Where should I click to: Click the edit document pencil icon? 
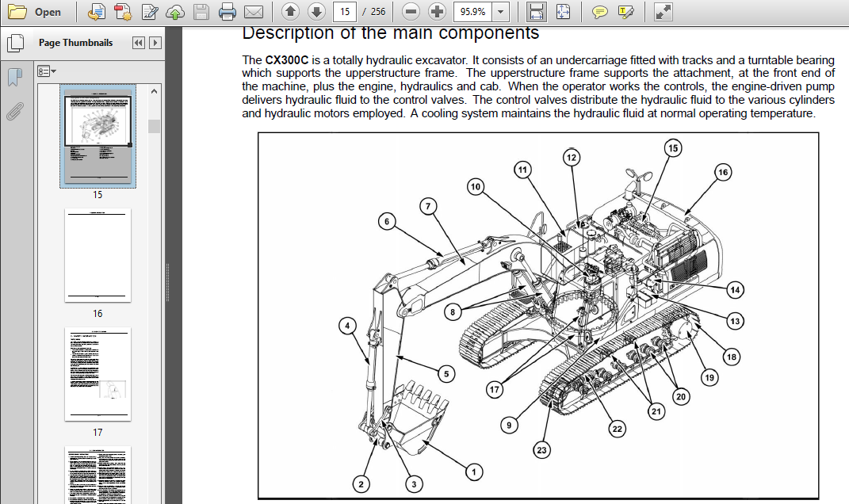[x=150, y=11]
